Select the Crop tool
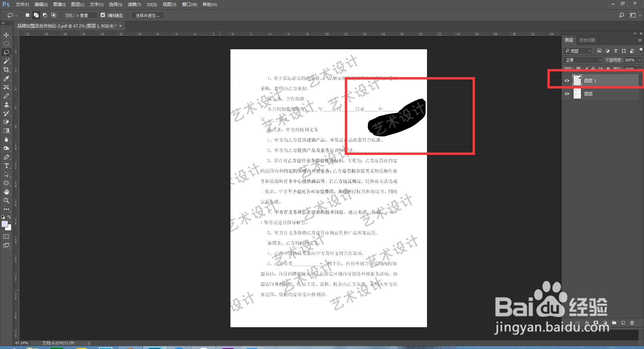This screenshot has height=349, width=644. click(6, 70)
